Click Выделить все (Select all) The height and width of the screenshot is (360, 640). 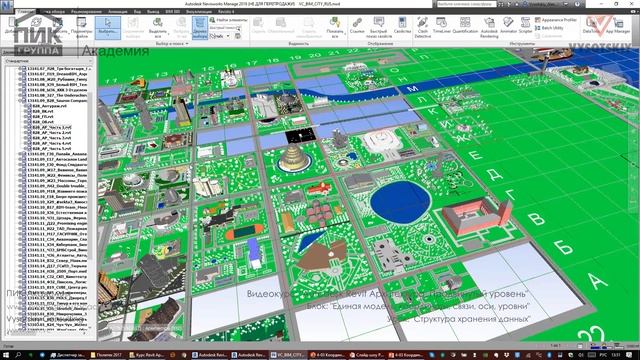pyautogui.click(x=158, y=27)
